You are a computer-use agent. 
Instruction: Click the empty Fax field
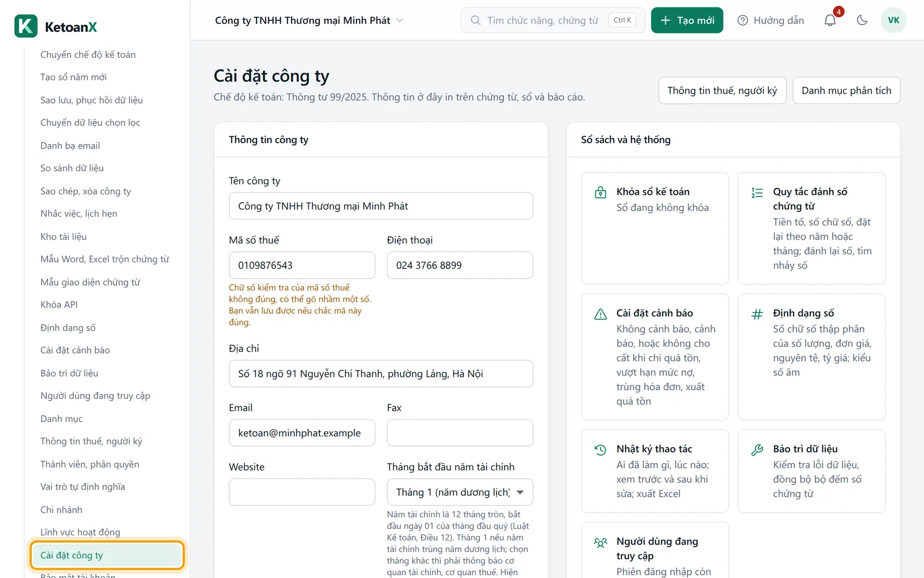pos(460,433)
